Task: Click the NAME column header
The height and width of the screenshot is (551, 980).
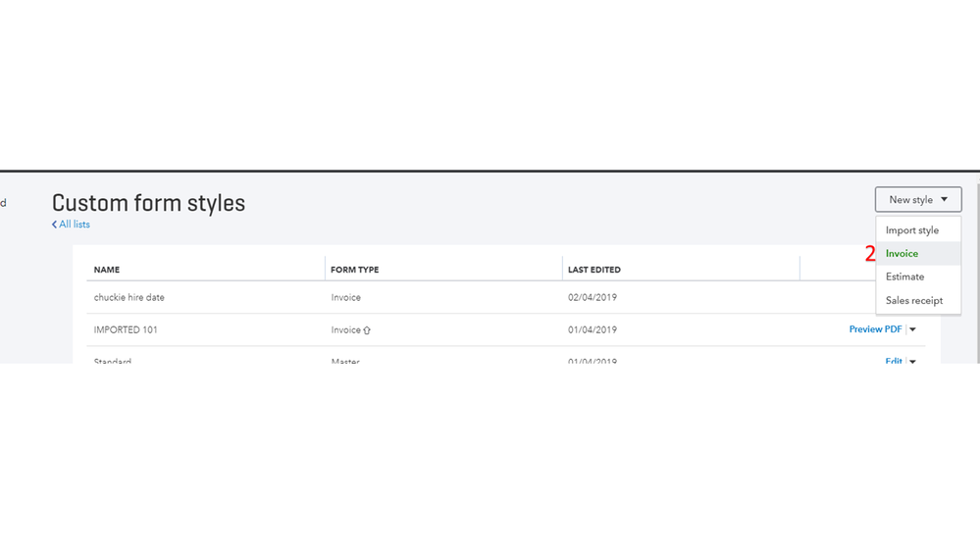Action: 107,270
